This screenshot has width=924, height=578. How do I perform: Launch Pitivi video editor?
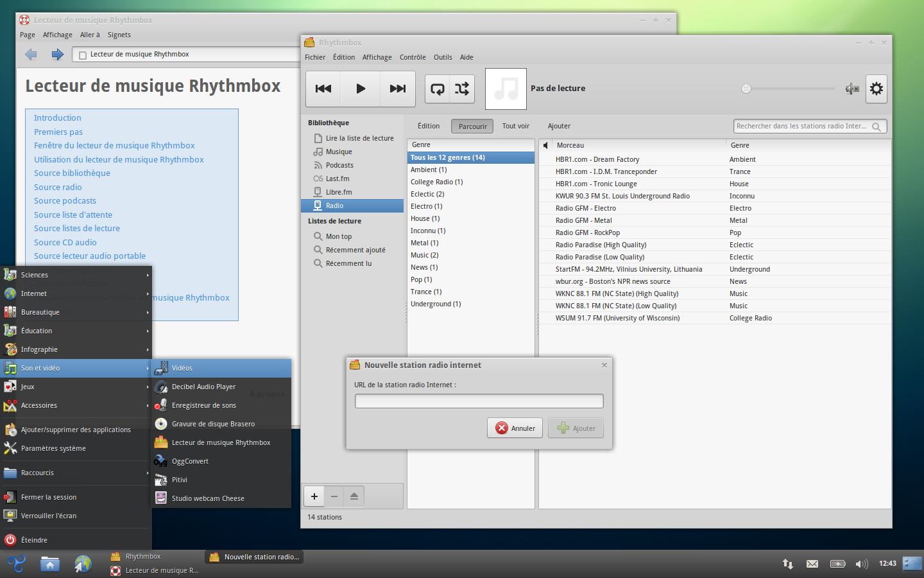(x=221, y=480)
